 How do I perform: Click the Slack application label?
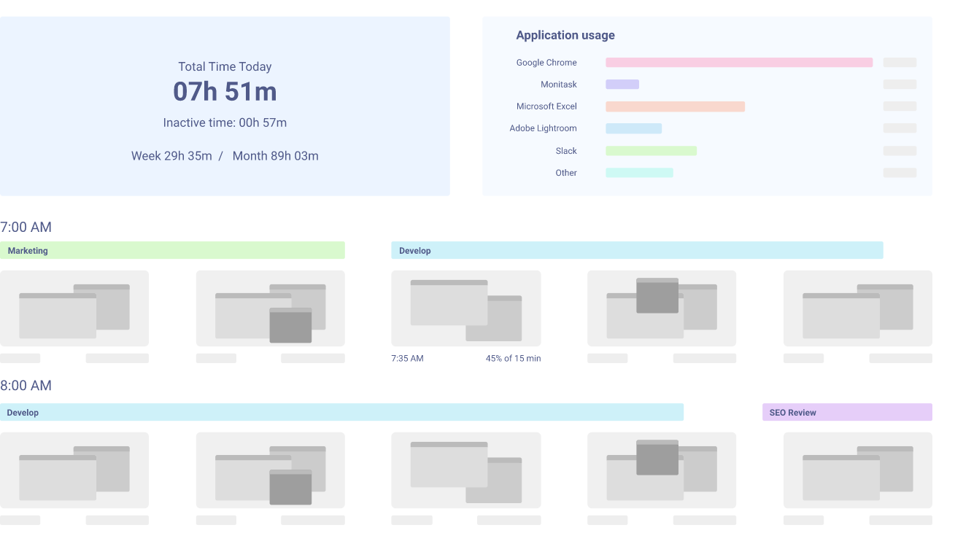point(566,151)
